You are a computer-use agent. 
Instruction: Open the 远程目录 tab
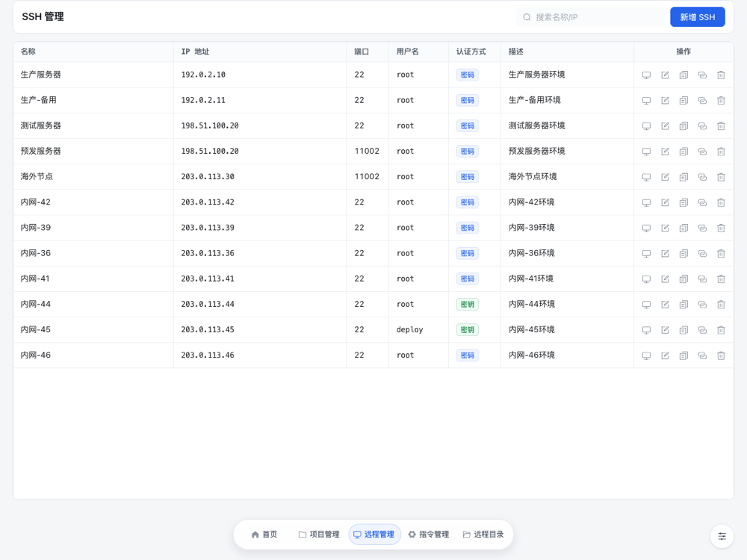(x=483, y=535)
